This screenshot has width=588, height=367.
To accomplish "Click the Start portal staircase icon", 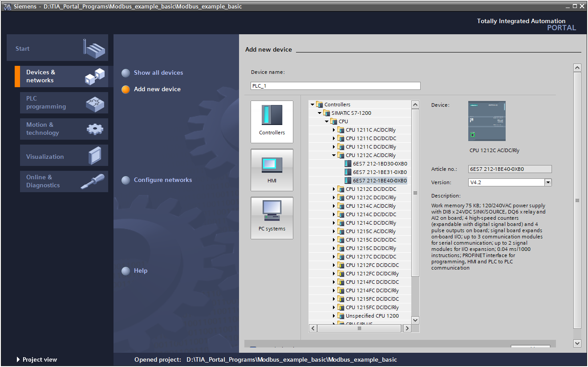I will click(x=95, y=48).
